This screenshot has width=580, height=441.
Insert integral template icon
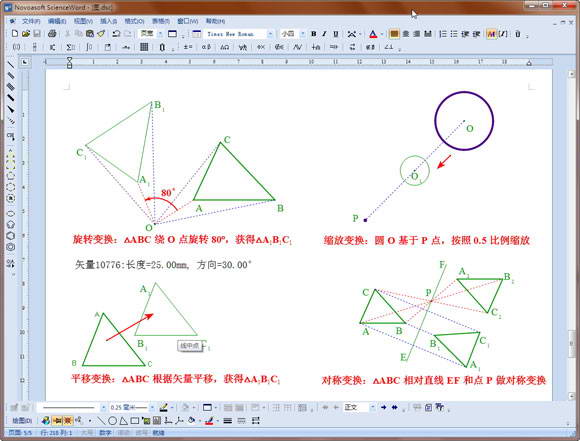click(x=89, y=47)
